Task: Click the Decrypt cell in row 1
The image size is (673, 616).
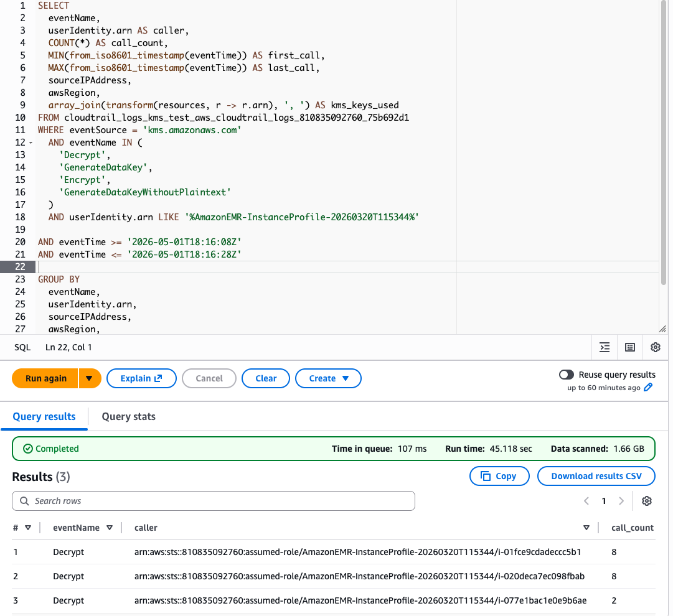Action: coord(68,552)
